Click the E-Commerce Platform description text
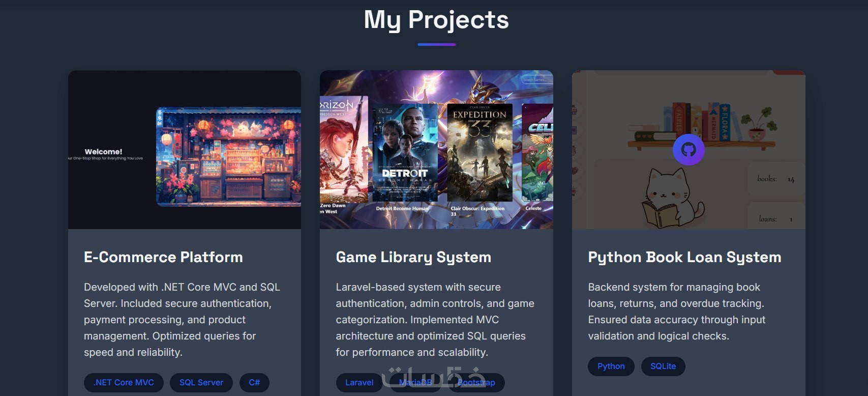This screenshot has height=396, width=868. [182, 320]
